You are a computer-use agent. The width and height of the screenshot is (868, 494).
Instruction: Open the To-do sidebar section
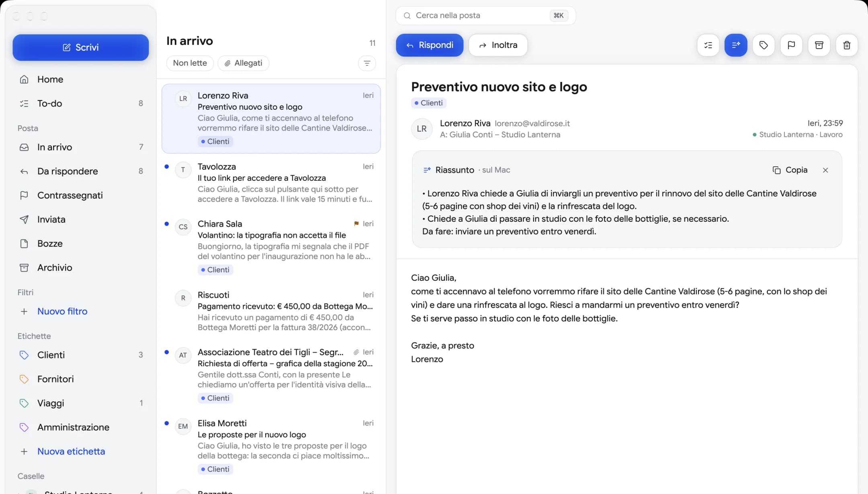(x=81, y=104)
